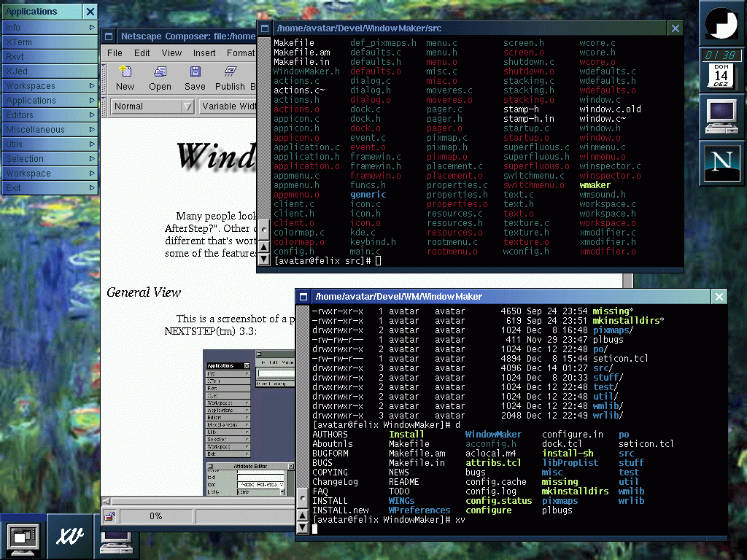
Task: Click the src terminal scrollbar knob
Action: 263,230
